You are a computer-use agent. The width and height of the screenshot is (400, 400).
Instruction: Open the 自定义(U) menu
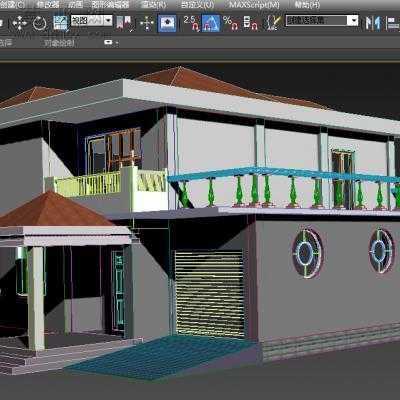[197, 5]
